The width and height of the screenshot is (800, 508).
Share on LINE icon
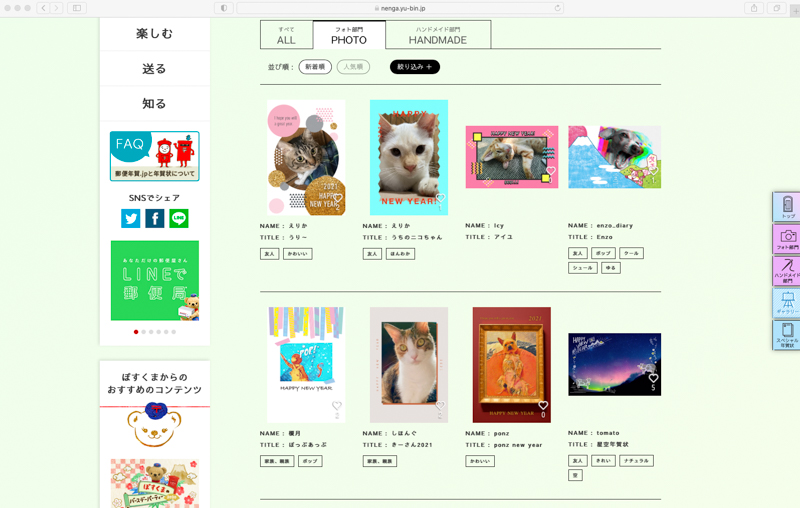179,218
